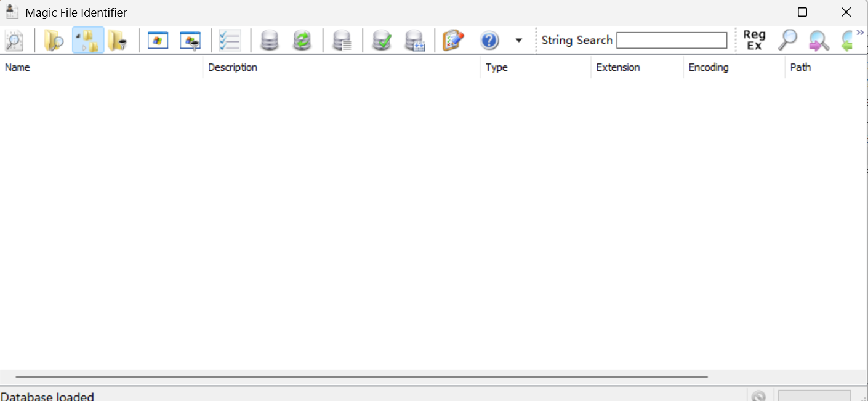Image resolution: width=868 pixels, height=401 pixels.
Task: Run string search with the magnifier icon
Action: 787,40
